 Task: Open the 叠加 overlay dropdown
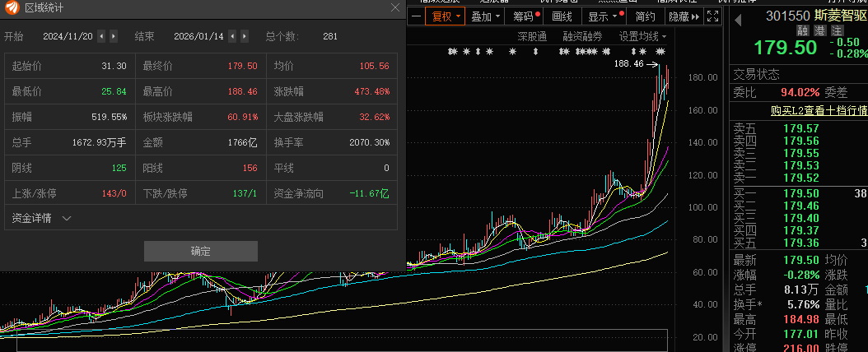coord(485,16)
